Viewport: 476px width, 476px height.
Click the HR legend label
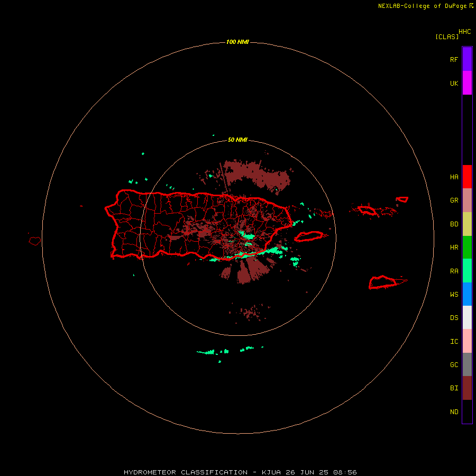coord(454,248)
